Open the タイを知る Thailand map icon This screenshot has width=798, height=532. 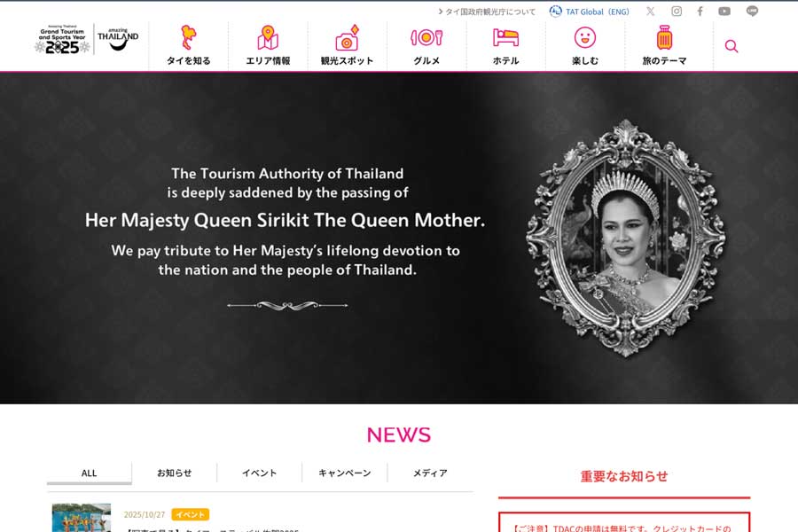[x=188, y=37]
